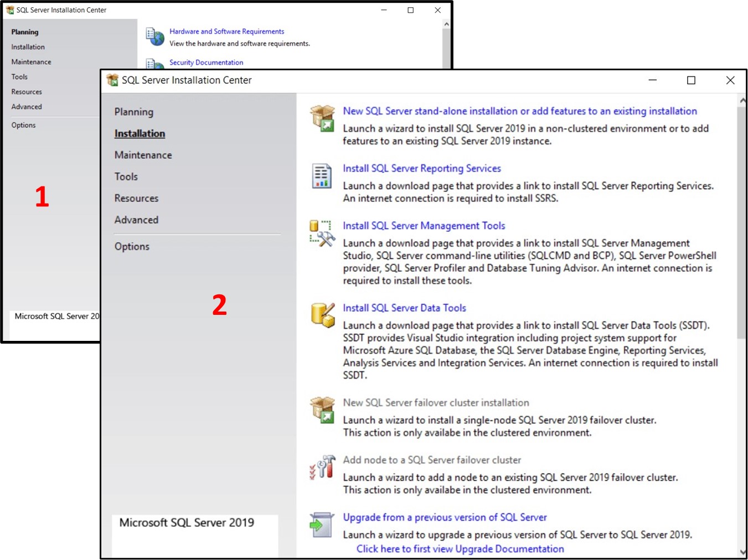Maximize the back Installation Center window
748x560 pixels.
tap(411, 10)
